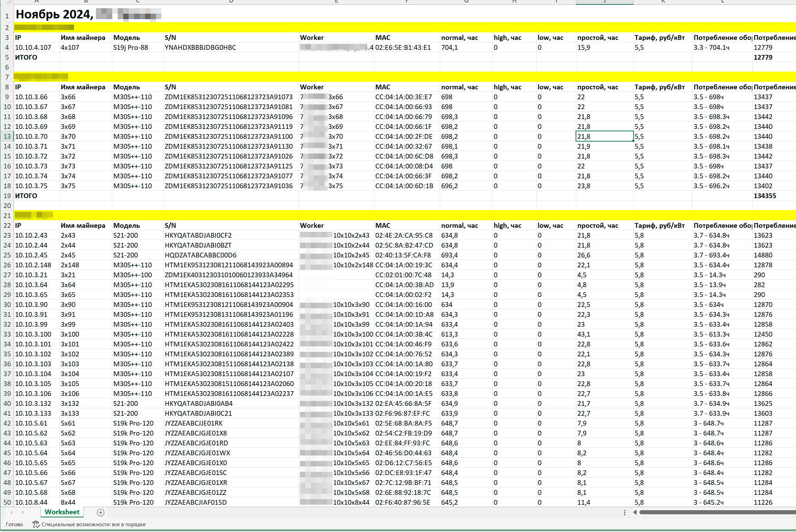Screen dimensions: 796x532
Task: Click previous sheet navigation arrow
Action: click(12, 512)
